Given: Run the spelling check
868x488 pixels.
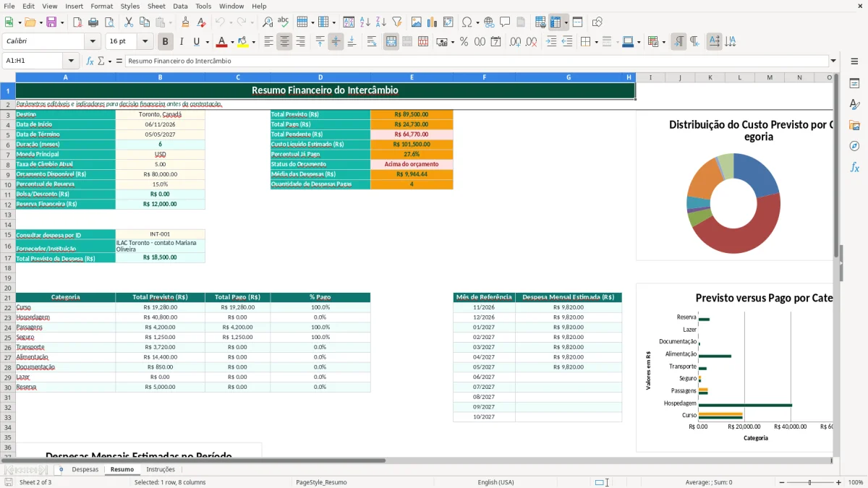Looking at the screenshot, I should coord(284,22).
